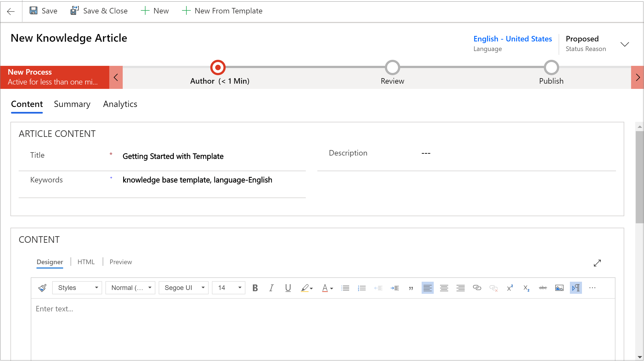Switch to the Summary tab
Screen dimensions: 644x361
tap(72, 104)
